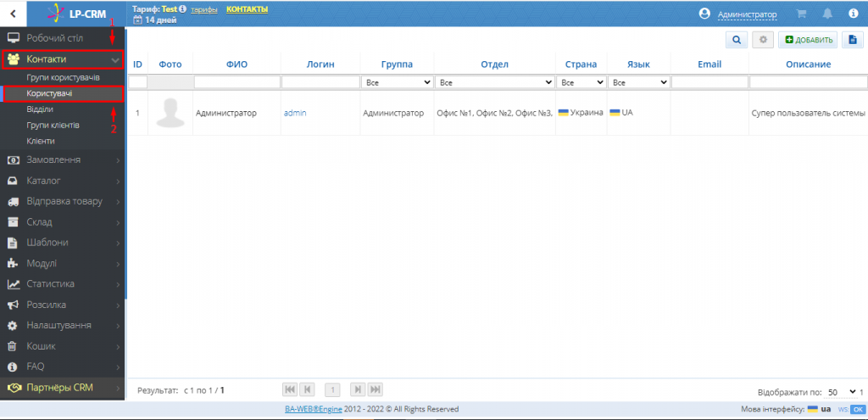This screenshot has width=868, height=420.
Task: Sort by Email column header
Action: (709, 64)
